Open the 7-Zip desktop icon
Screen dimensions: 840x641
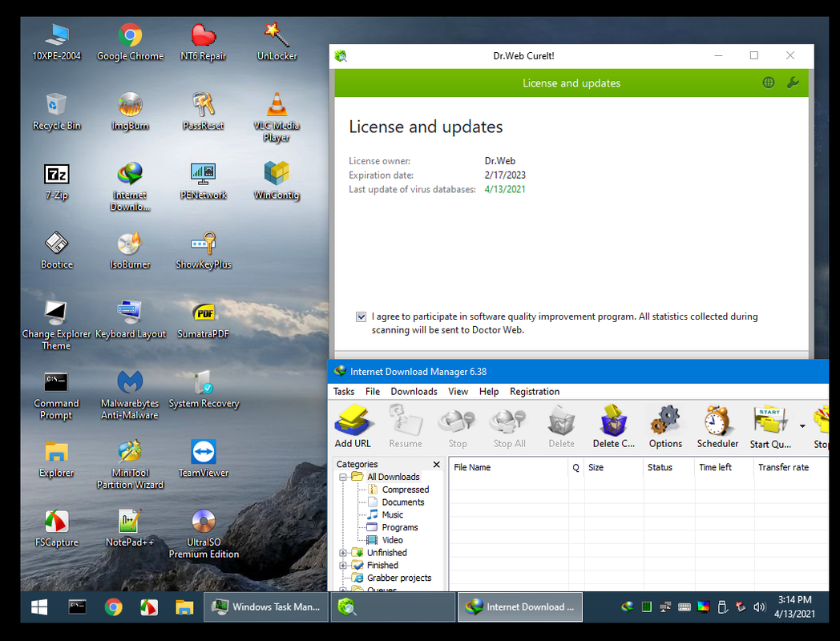(56, 181)
